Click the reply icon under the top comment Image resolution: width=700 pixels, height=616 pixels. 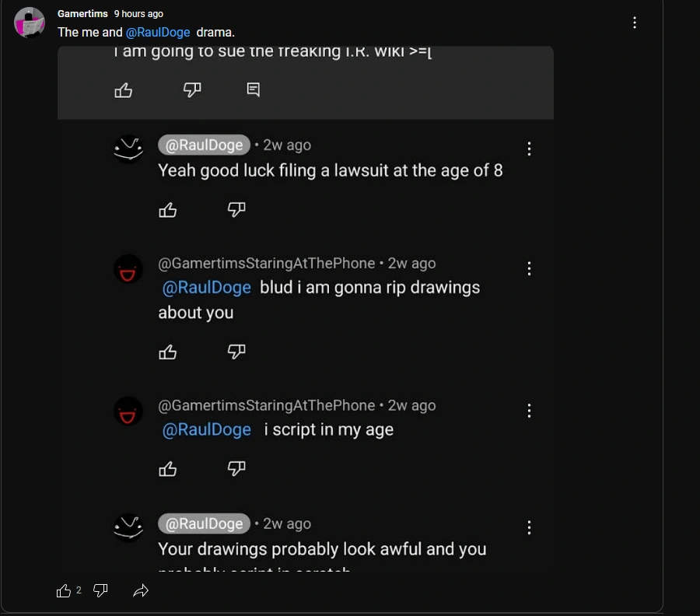tap(253, 89)
